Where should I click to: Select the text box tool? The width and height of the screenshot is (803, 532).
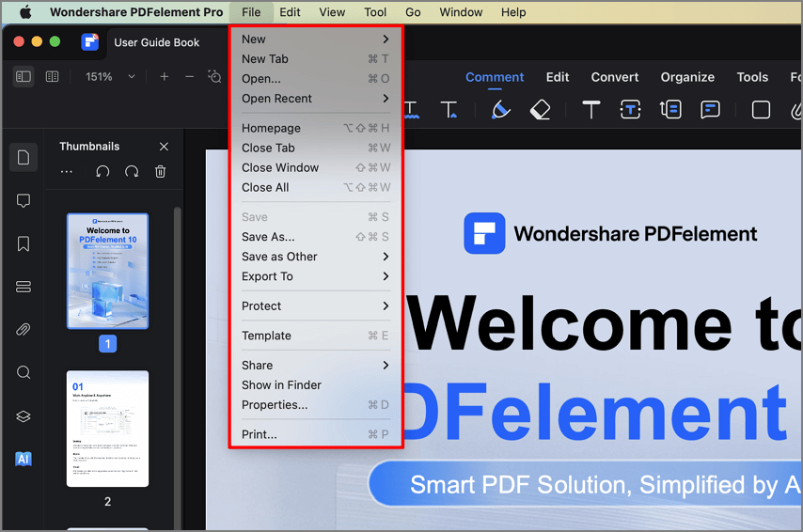[x=630, y=110]
